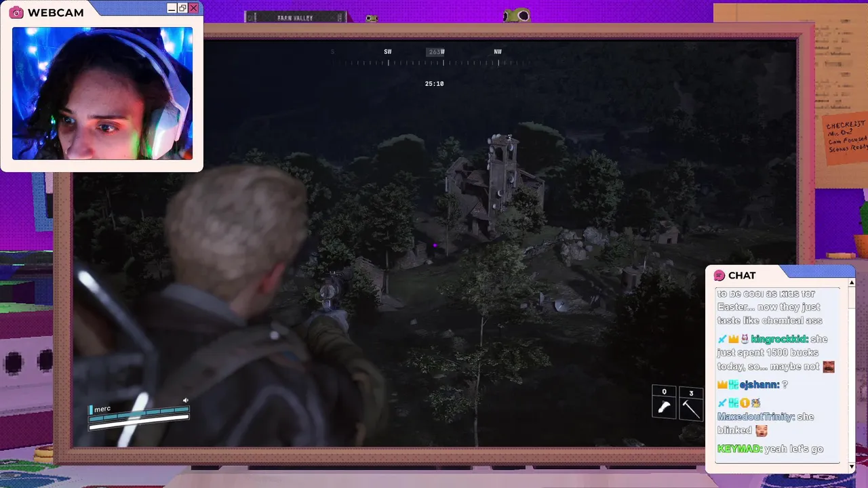
Task: Minimize the WEBCAM window
Action: pyautogui.click(x=172, y=8)
